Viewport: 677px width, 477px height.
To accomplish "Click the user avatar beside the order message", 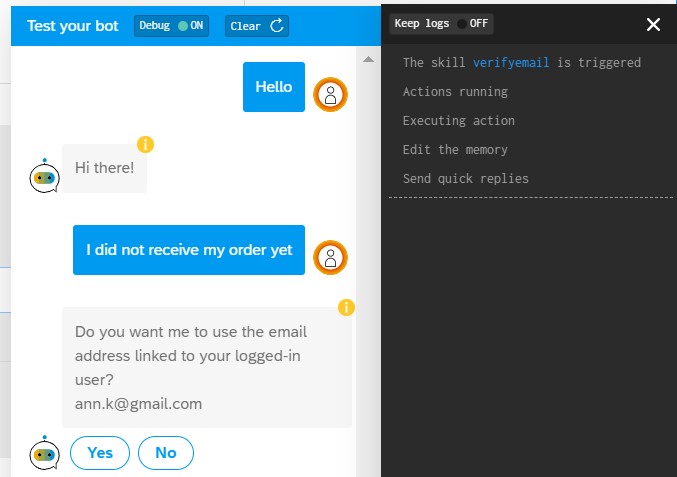I will click(x=330, y=257).
